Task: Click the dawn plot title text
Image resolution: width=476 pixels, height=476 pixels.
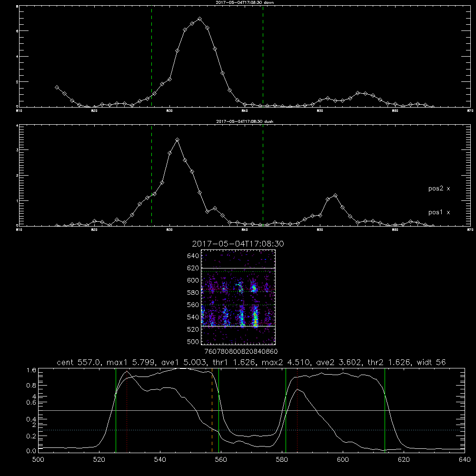Action: 245,2
